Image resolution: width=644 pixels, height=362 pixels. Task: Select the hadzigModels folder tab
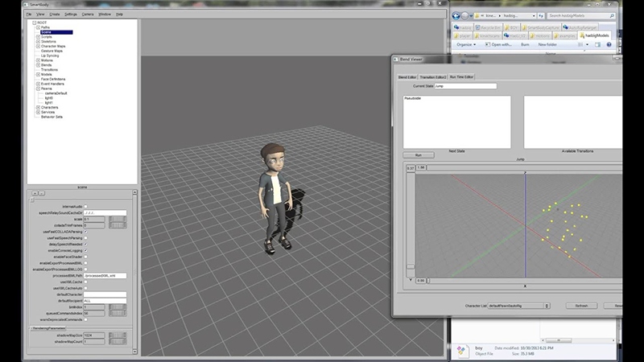[594, 35]
